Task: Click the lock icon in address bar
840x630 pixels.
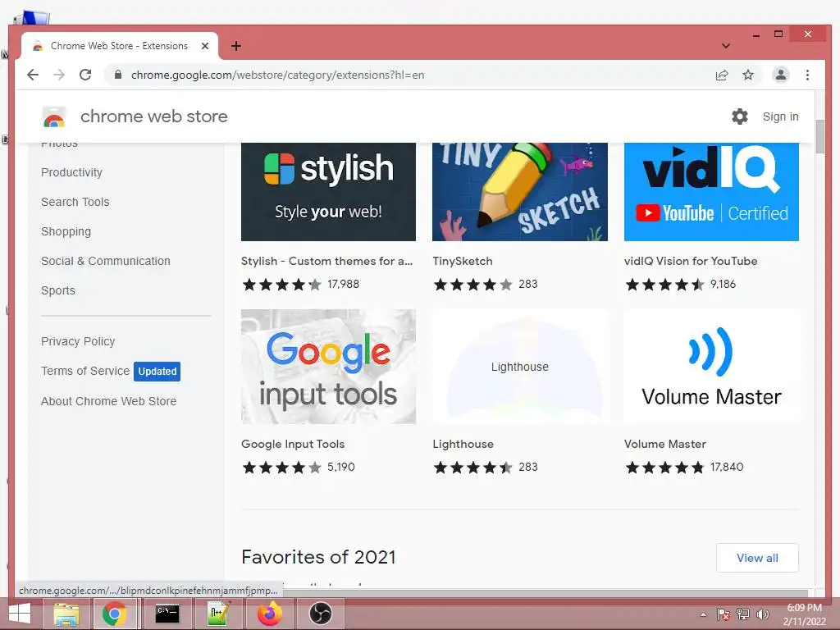Action: (x=118, y=75)
